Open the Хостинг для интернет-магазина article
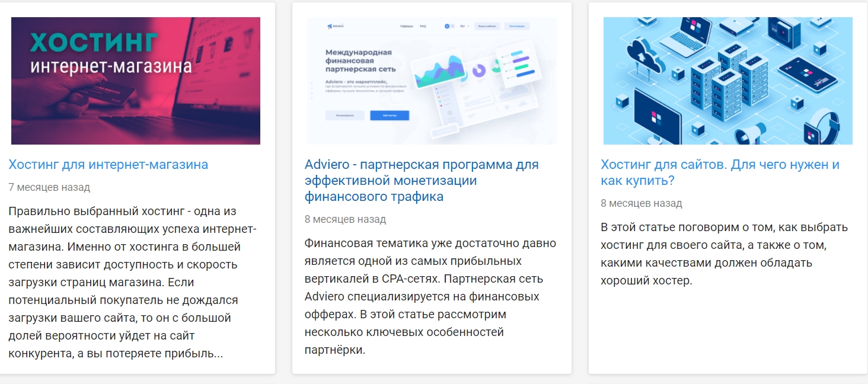 click(x=108, y=164)
